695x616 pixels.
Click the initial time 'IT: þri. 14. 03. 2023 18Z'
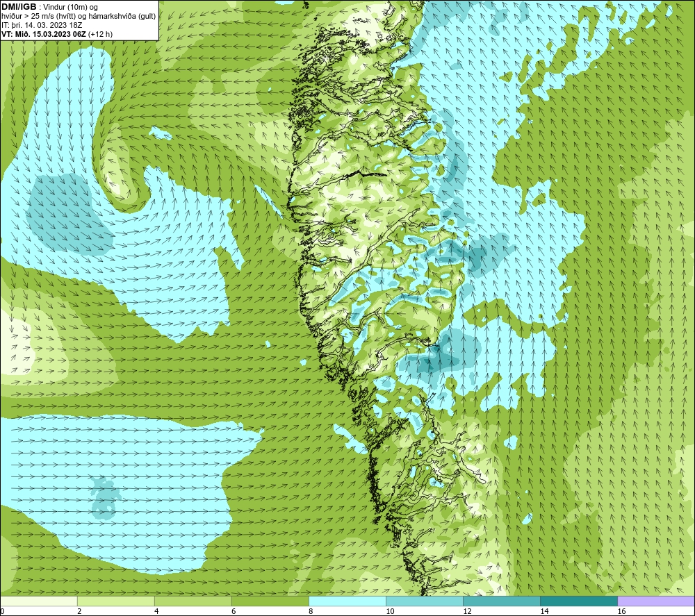click(42, 25)
